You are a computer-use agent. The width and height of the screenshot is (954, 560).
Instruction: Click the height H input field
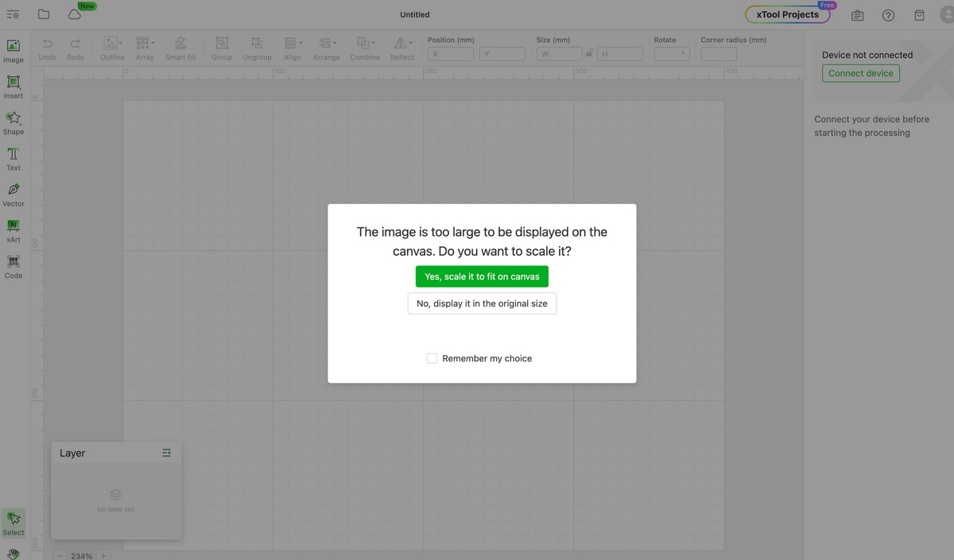[x=620, y=54]
